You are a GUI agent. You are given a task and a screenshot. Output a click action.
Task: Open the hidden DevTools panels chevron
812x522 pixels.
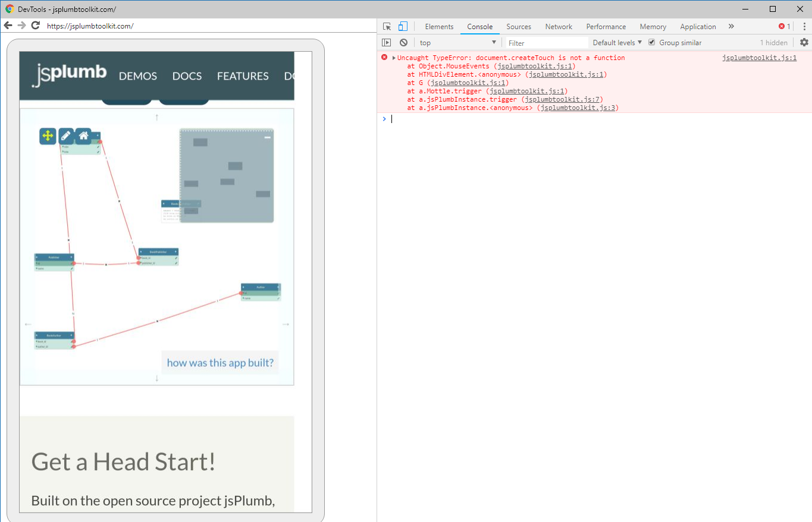(x=731, y=26)
